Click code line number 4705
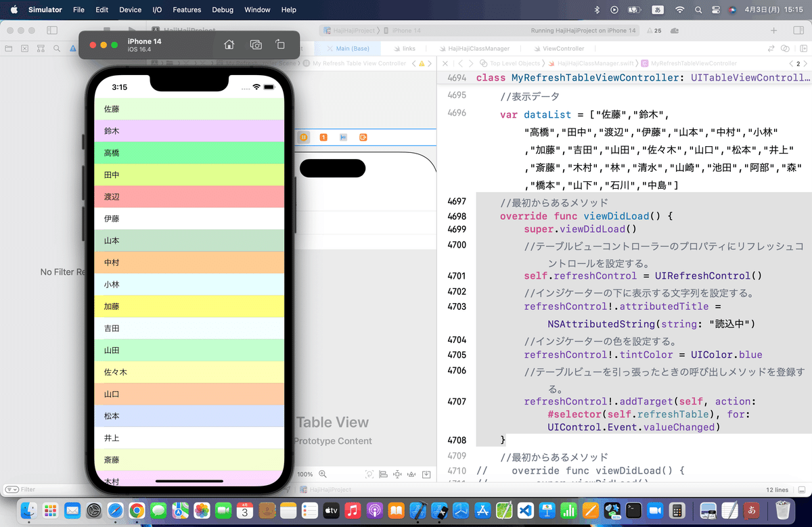This screenshot has width=812, height=527. [x=457, y=354]
